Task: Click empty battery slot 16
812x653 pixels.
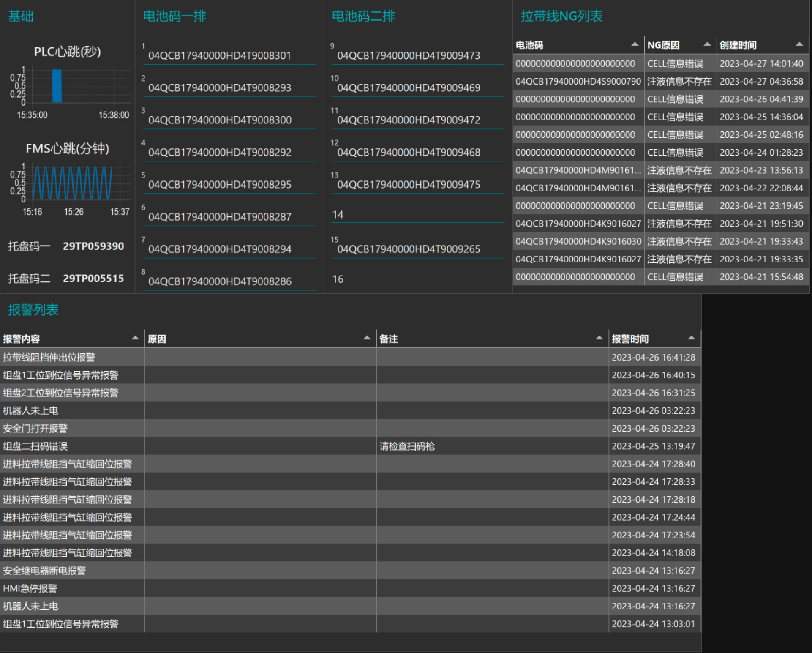Action: (x=418, y=279)
